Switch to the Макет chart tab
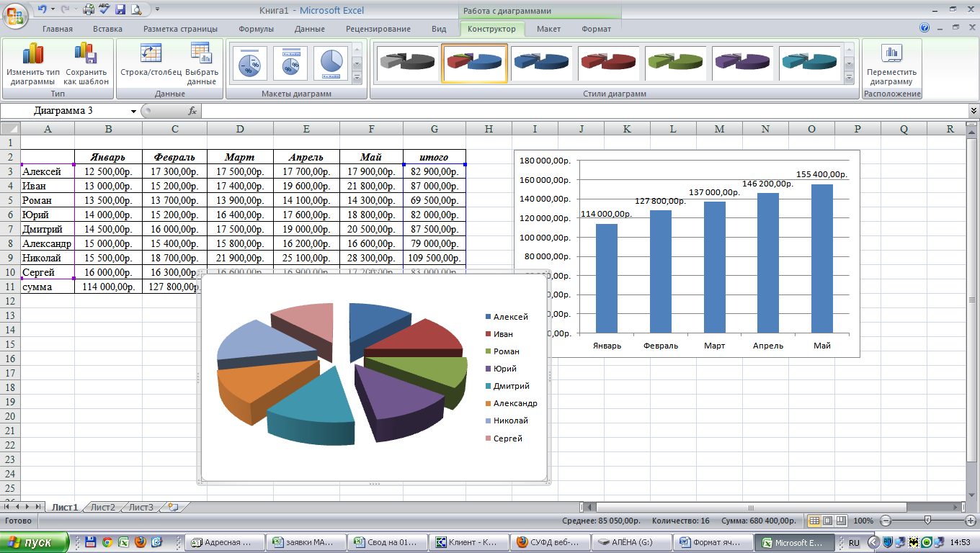Image resolution: width=980 pixels, height=553 pixels. pyautogui.click(x=548, y=29)
